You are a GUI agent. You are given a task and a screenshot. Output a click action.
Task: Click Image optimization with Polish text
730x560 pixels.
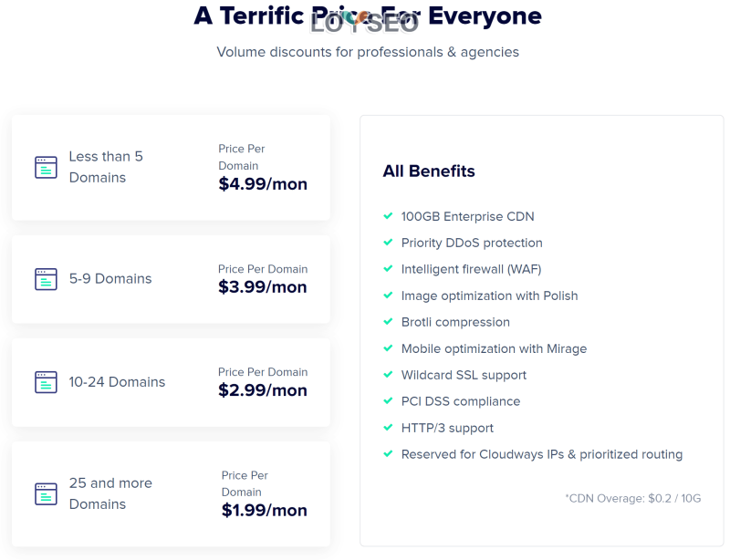pos(489,296)
